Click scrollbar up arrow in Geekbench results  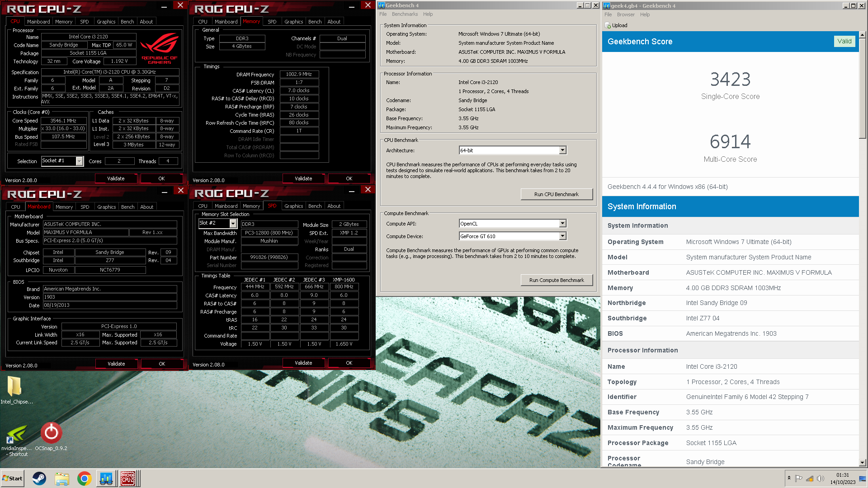click(862, 35)
